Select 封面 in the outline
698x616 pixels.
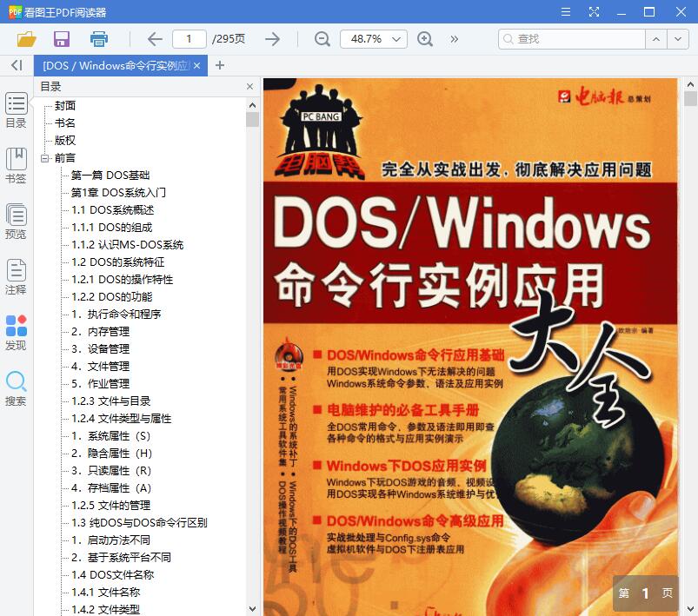pos(65,105)
